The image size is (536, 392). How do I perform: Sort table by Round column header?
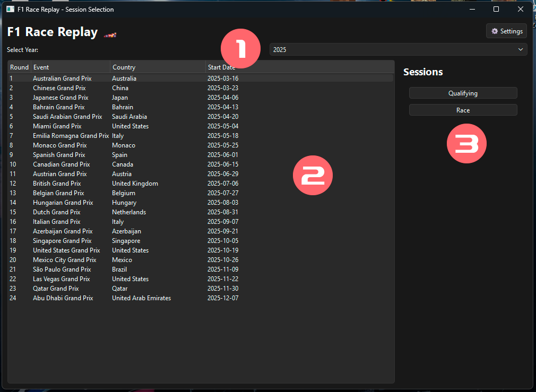(x=19, y=67)
